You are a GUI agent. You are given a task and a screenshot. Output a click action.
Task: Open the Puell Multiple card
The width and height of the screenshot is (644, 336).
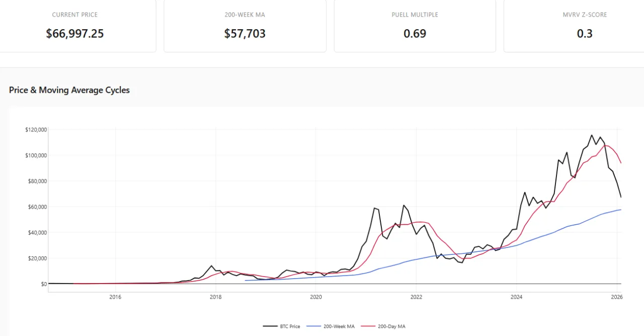[415, 26]
